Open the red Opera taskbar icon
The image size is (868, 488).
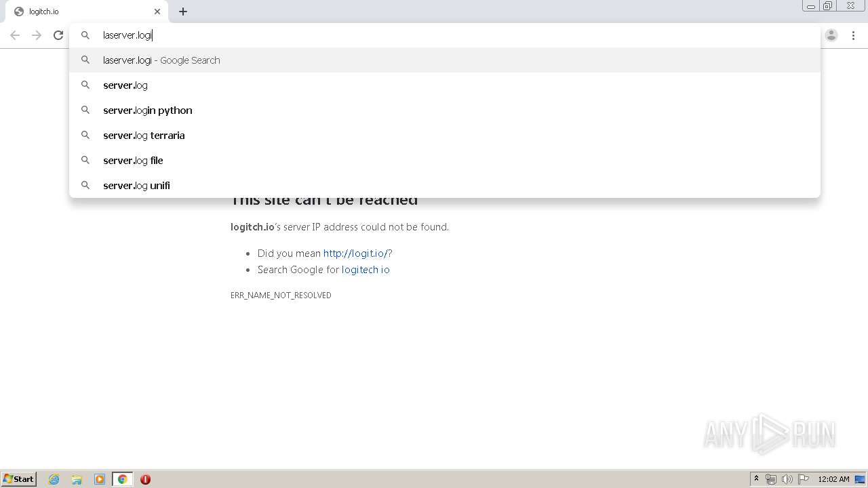click(145, 479)
